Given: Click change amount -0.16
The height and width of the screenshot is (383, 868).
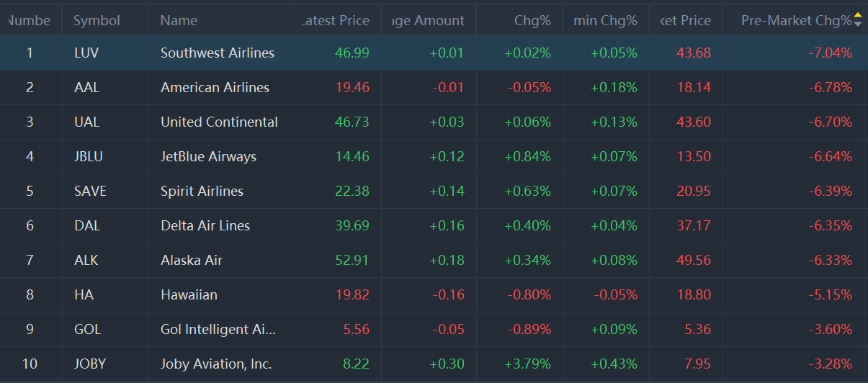Looking at the screenshot, I should (x=448, y=294).
